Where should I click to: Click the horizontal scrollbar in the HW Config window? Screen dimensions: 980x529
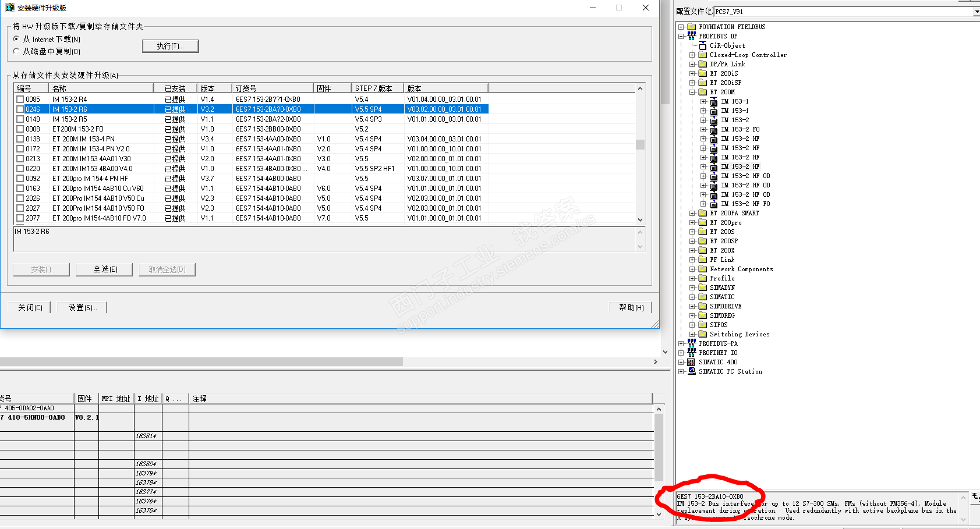(201, 361)
